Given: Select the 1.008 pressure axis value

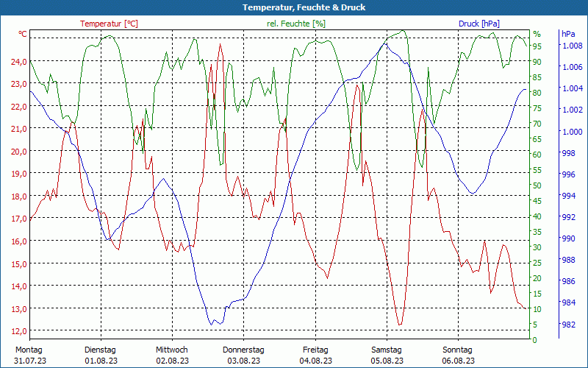Looking at the screenshot, I should [572, 46].
